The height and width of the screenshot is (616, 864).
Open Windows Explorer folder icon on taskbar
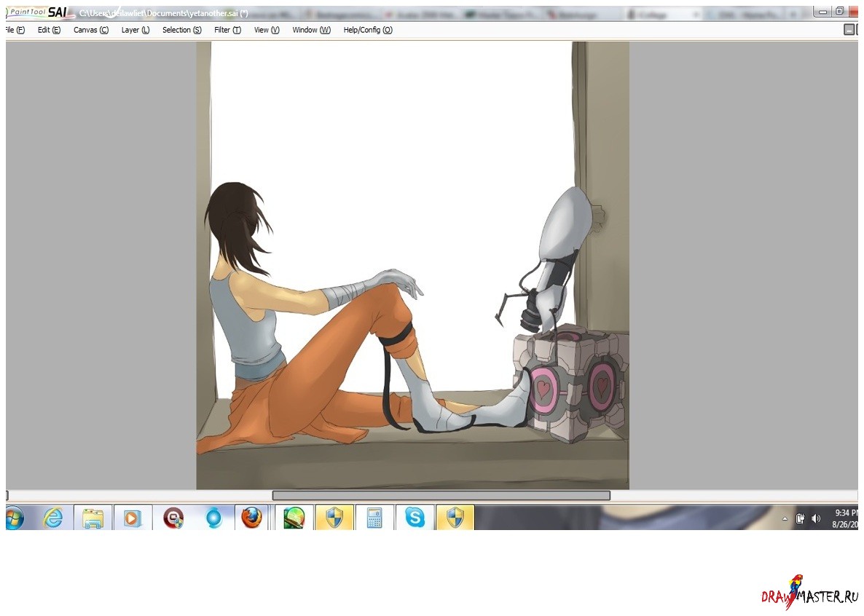[x=93, y=518]
